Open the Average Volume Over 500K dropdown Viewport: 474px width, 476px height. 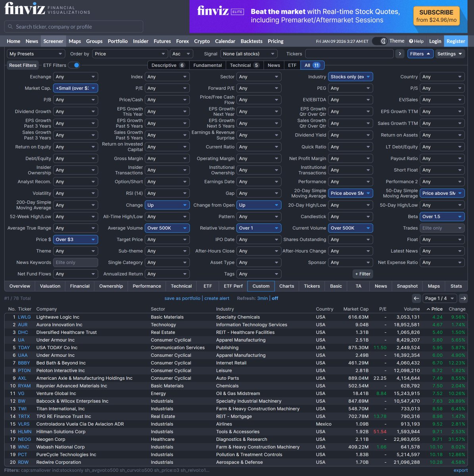(167, 228)
